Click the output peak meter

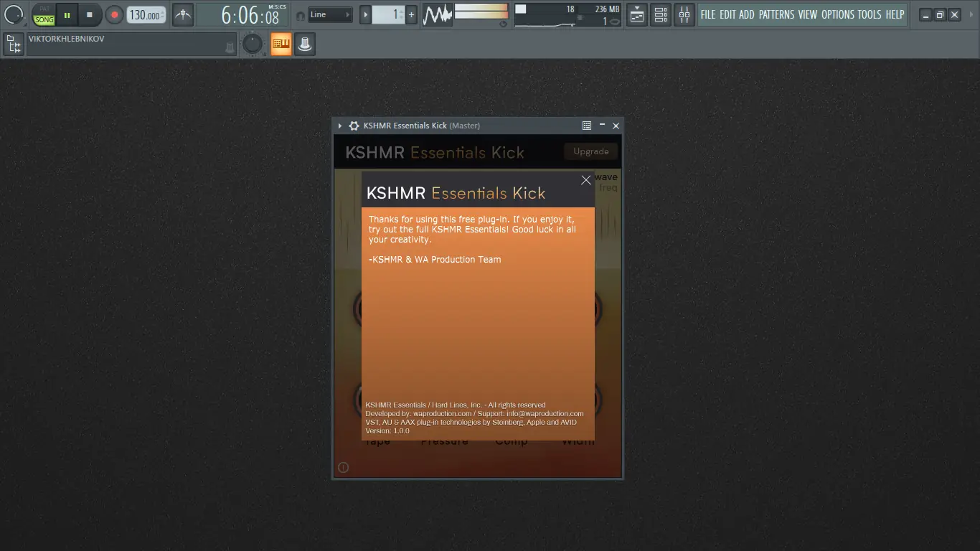[x=481, y=11]
